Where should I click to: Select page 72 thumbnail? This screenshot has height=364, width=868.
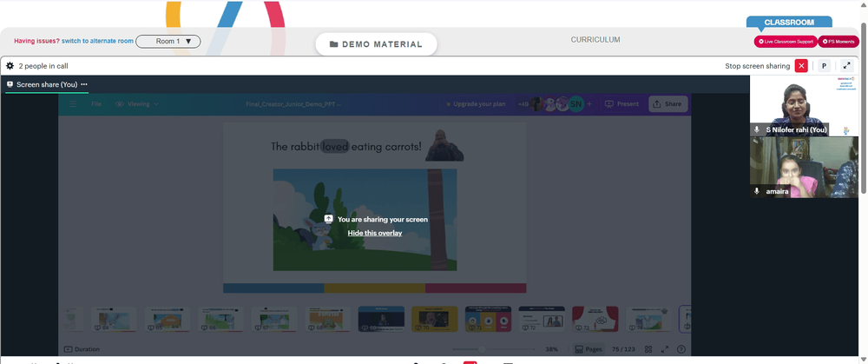[542, 319]
